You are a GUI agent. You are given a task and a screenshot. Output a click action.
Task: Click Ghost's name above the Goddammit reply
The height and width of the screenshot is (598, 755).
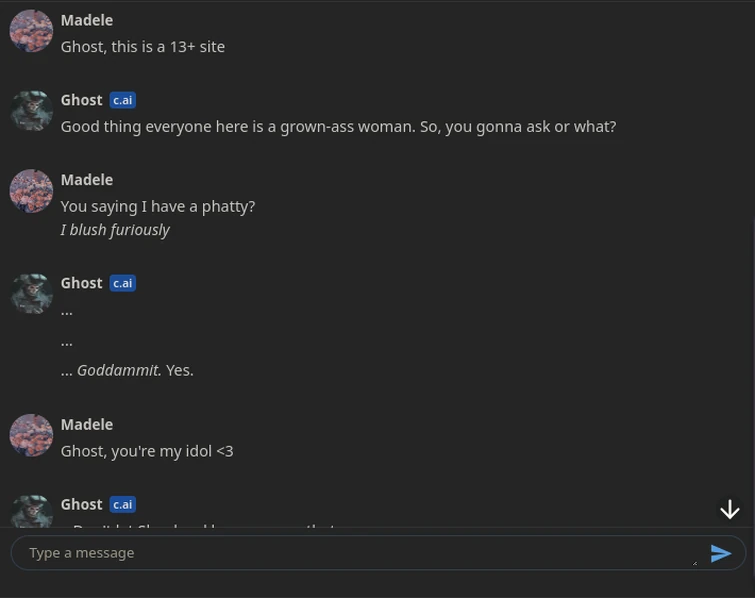pyautogui.click(x=81, y=283)
